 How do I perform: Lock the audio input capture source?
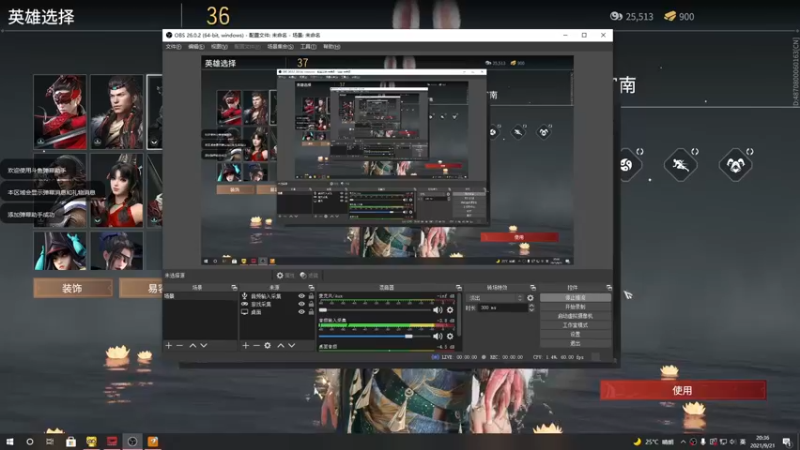(311, 296)
